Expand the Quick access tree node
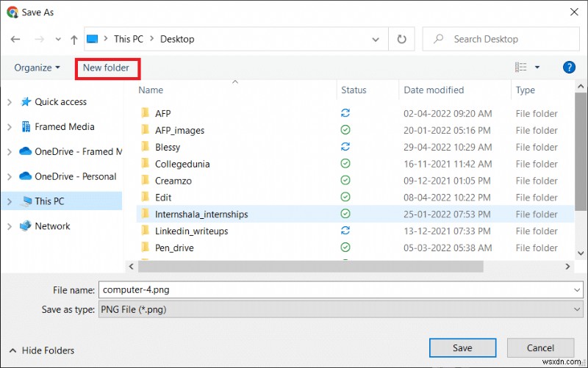 pyautogui.click(x=10, y=102)
